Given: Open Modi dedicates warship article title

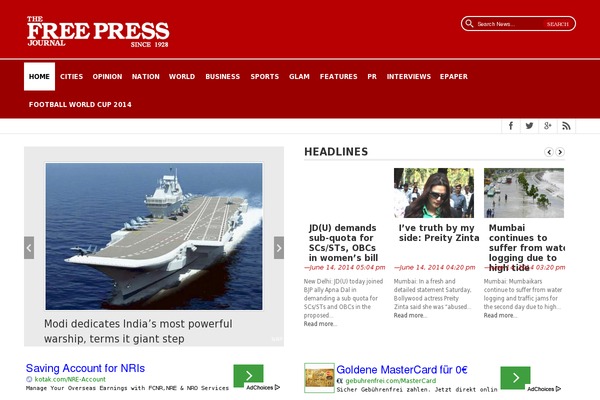Looking at the screenshot, I should 138,331.
